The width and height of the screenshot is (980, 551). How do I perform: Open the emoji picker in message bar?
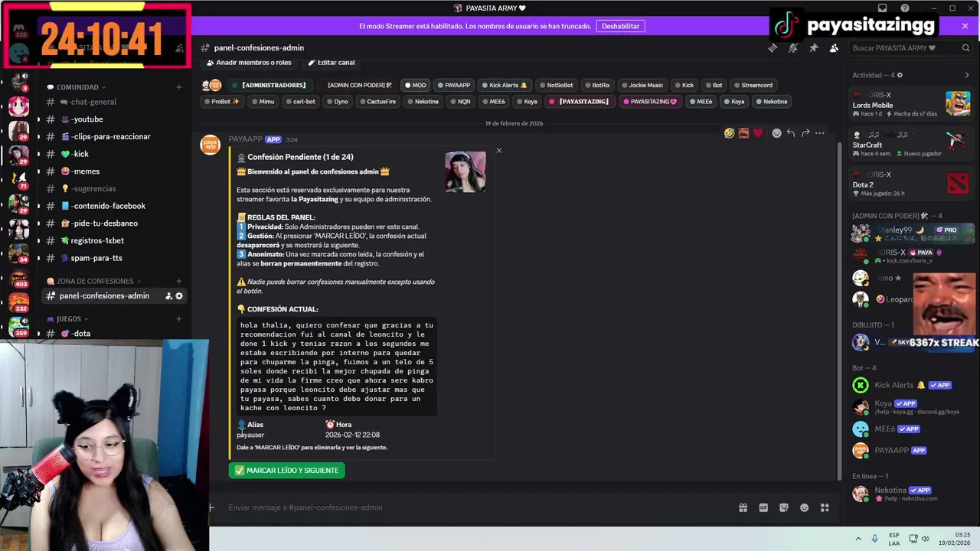tap(804, 507)
